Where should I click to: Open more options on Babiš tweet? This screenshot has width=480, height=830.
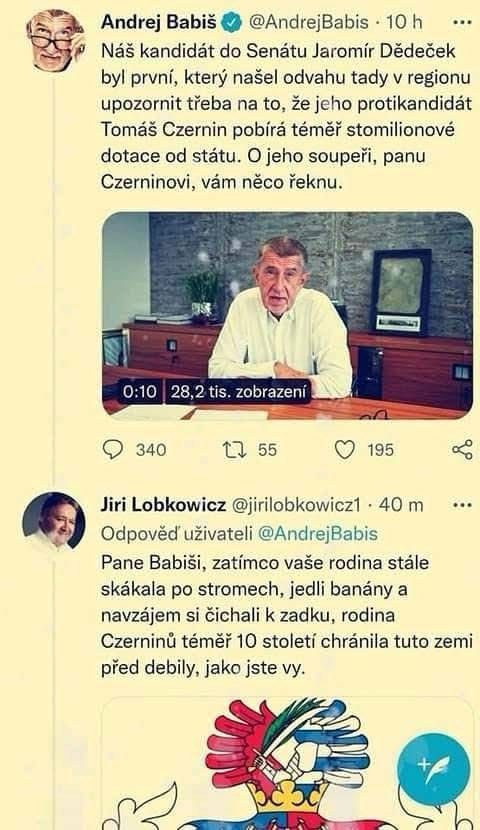click(x=463, y=23)
